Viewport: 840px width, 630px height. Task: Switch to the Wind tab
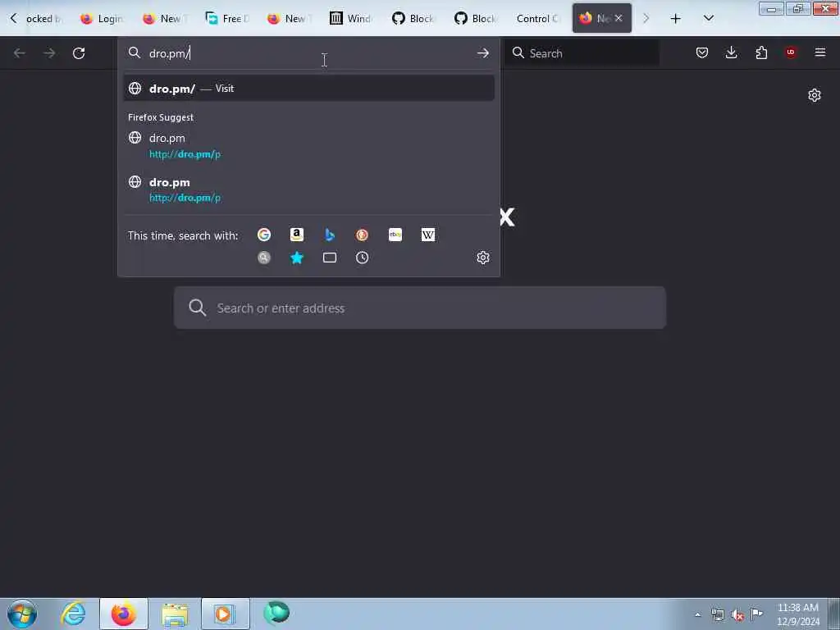[x=351, y=19]
